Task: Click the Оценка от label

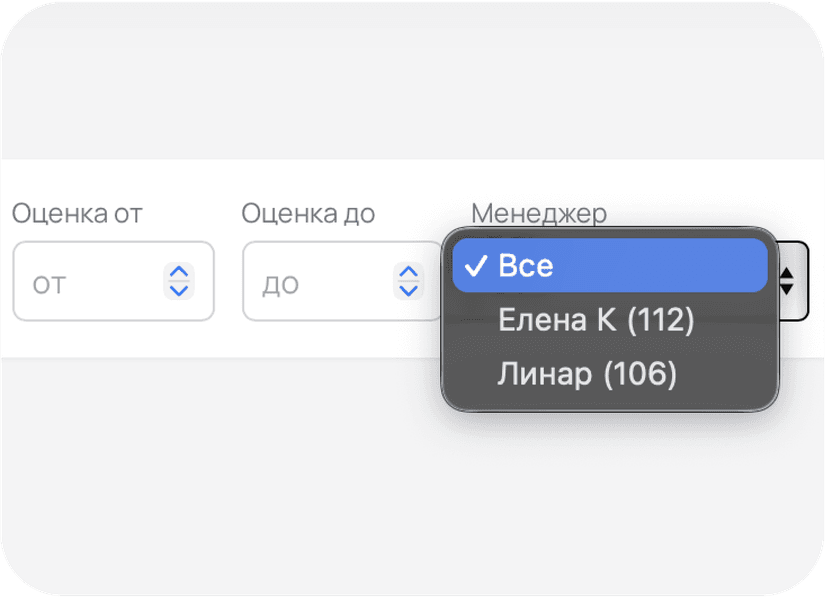Action: click(77, 213)
